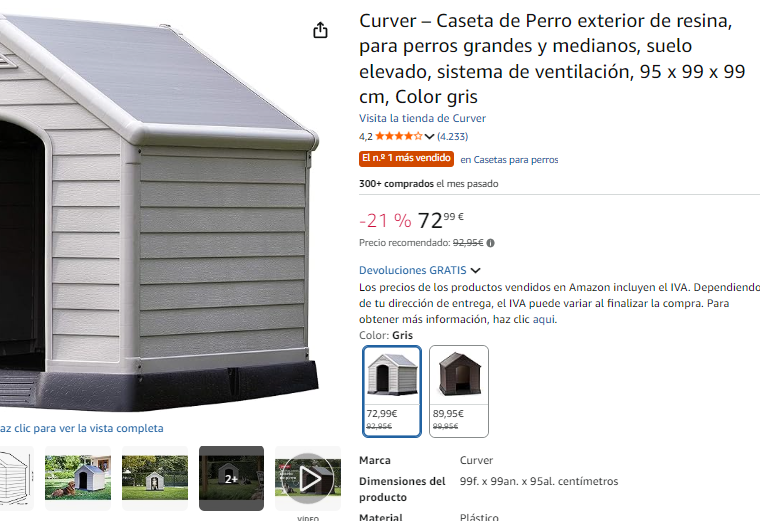Show the line-drawing dimensions thumbnail
This screenshot has width=760, height=521.
point(16,478)
